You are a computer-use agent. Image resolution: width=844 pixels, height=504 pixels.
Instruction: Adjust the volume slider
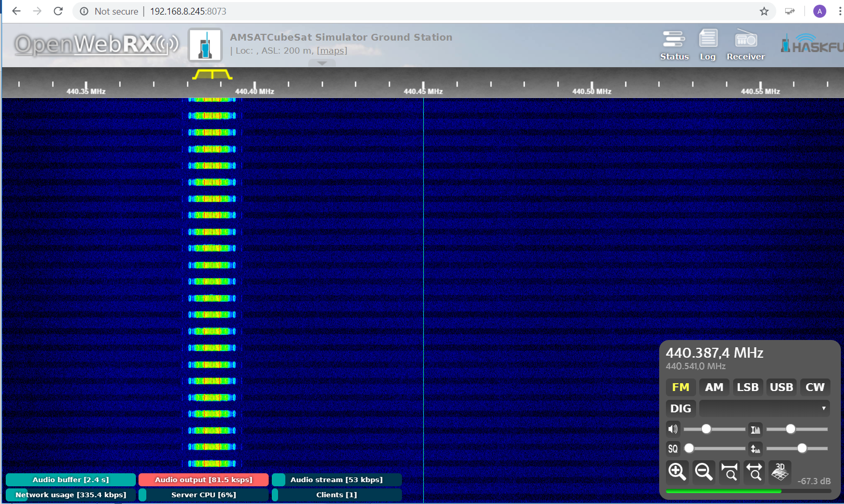(707, 429)
